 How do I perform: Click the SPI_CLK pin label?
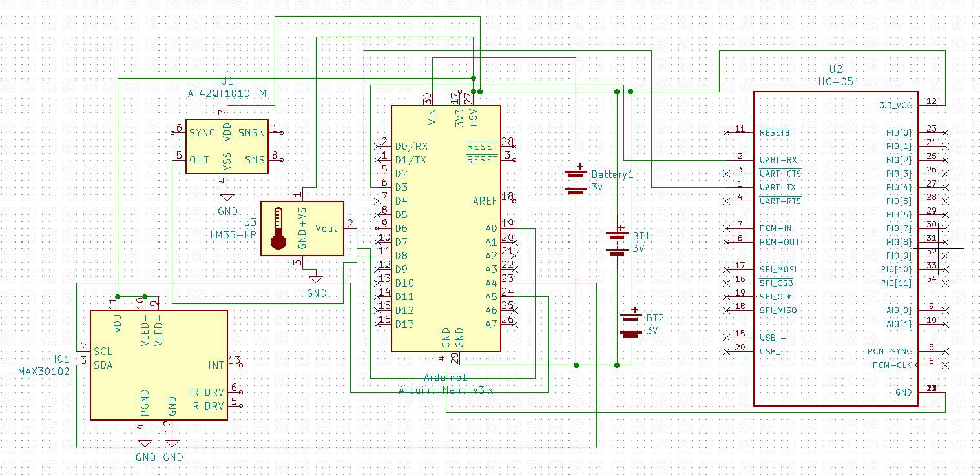point(775,297)
